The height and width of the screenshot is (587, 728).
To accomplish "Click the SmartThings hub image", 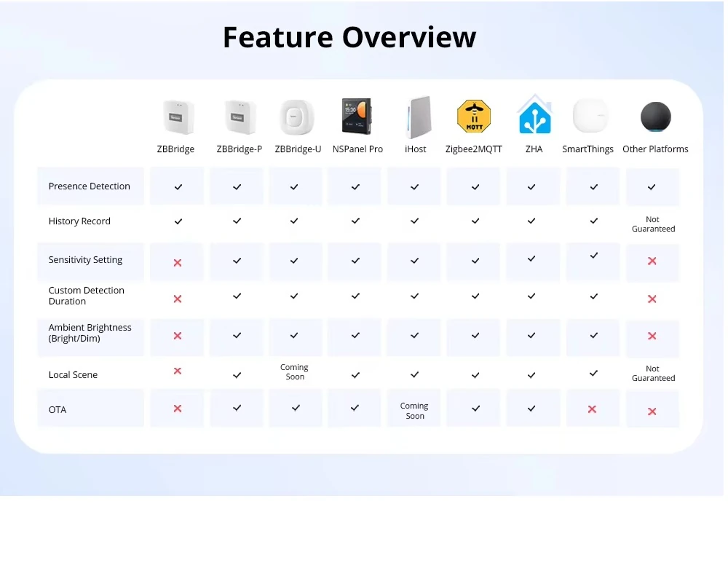I will pos(590,116).
